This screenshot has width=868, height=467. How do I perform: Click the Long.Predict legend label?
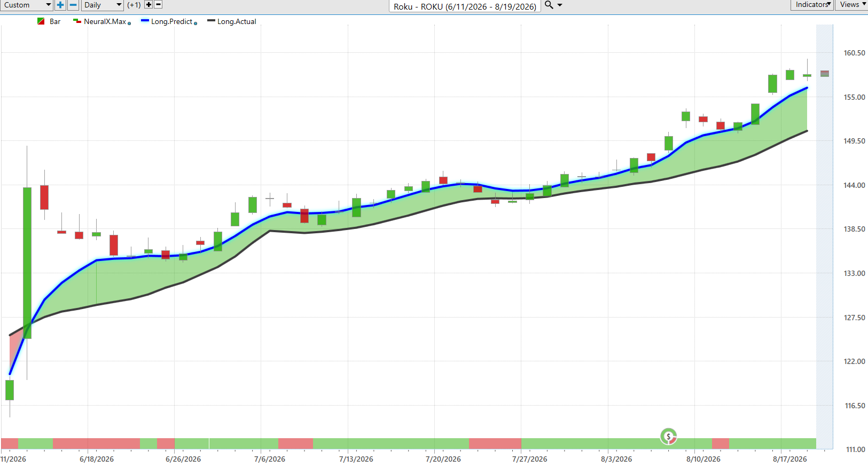click(x=171, y=21)
